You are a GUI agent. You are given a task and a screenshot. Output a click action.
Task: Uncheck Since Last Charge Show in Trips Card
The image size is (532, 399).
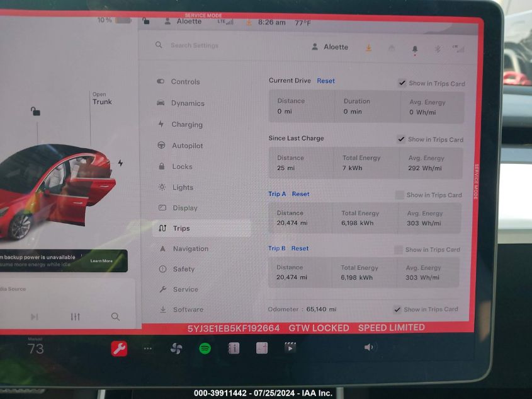[401, 139]
